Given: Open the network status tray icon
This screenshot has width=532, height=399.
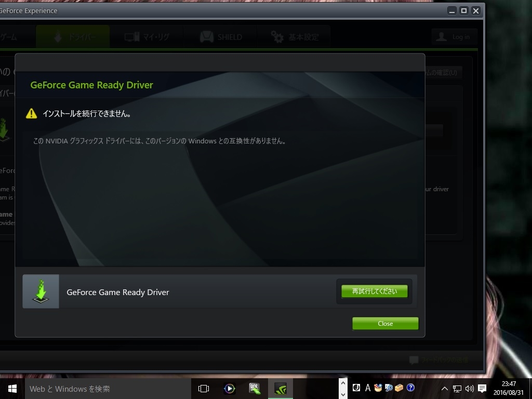Looking at the screenshot, I should pyautogui.click(x=457, y=389).
